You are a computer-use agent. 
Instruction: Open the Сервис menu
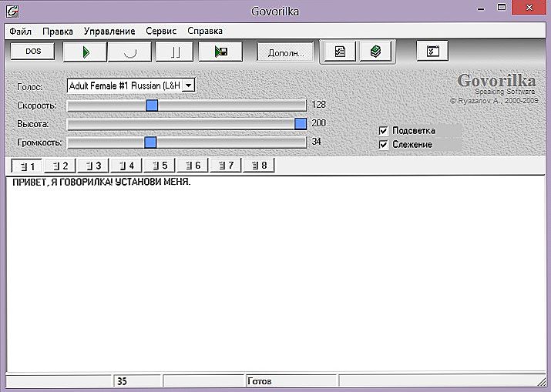coord(160,31)
